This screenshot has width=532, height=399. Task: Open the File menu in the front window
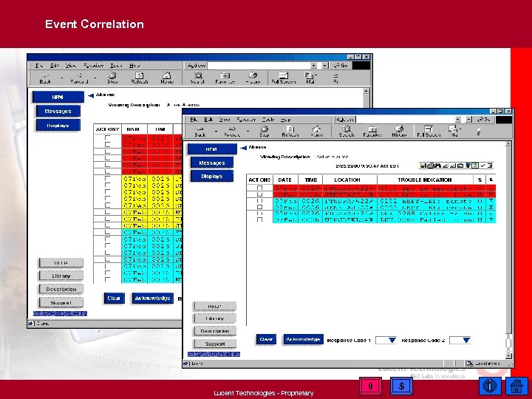tap(193, 119)
